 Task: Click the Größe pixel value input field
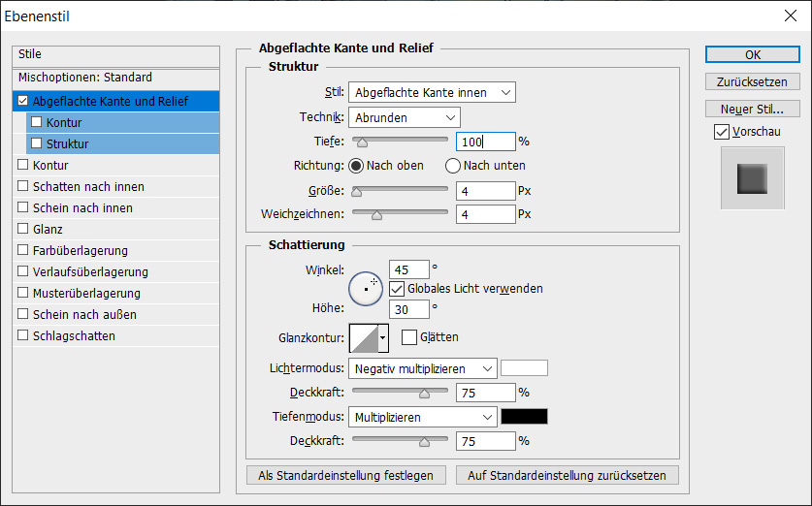pos(485,191)
